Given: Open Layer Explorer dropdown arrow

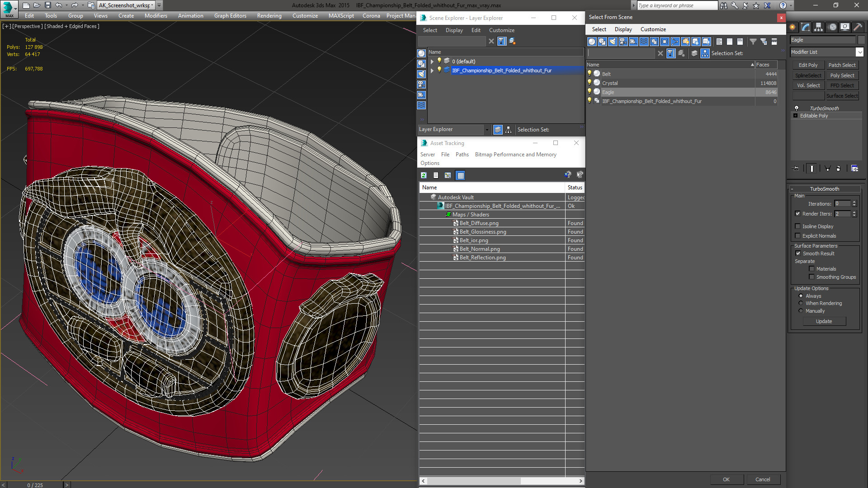Looking at the screenshot, I should click(487, 130).
